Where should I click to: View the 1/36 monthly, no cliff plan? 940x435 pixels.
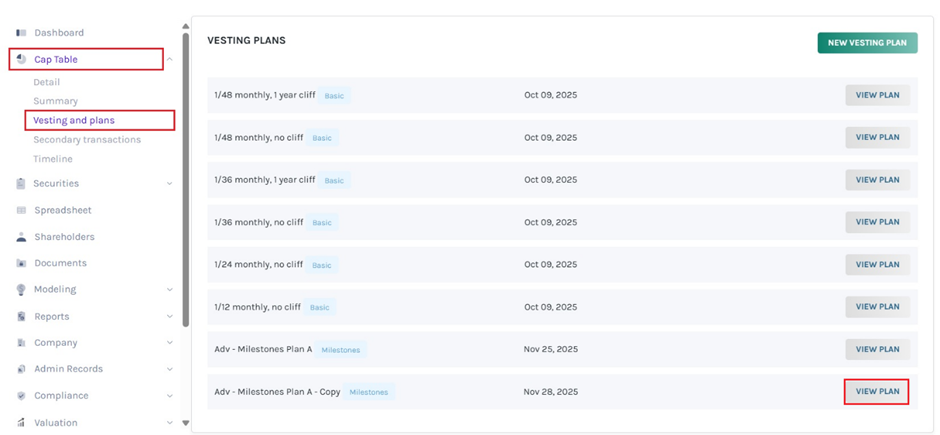877,222
